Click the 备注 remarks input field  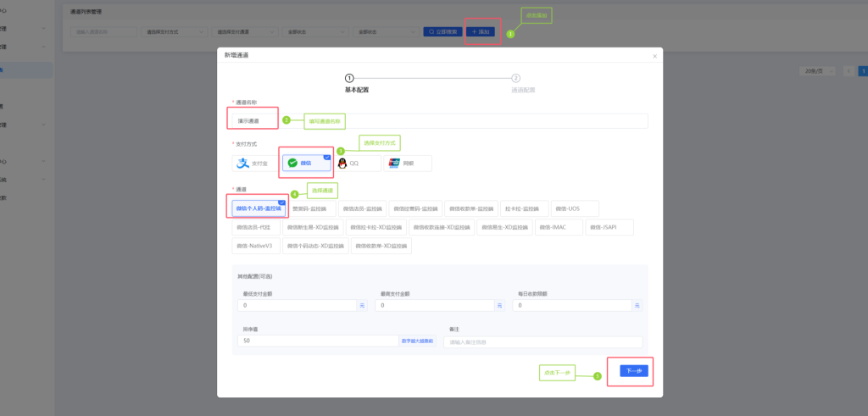pos(543,342)
